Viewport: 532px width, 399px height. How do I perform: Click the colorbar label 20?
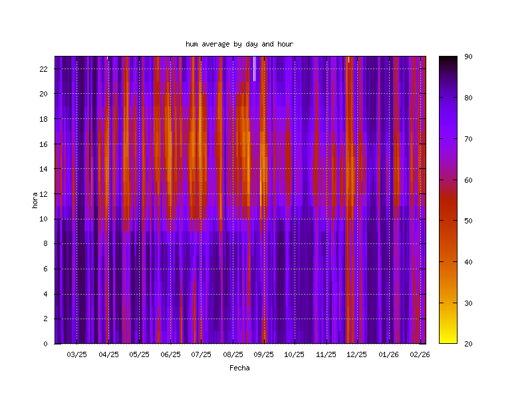(468, 344)
